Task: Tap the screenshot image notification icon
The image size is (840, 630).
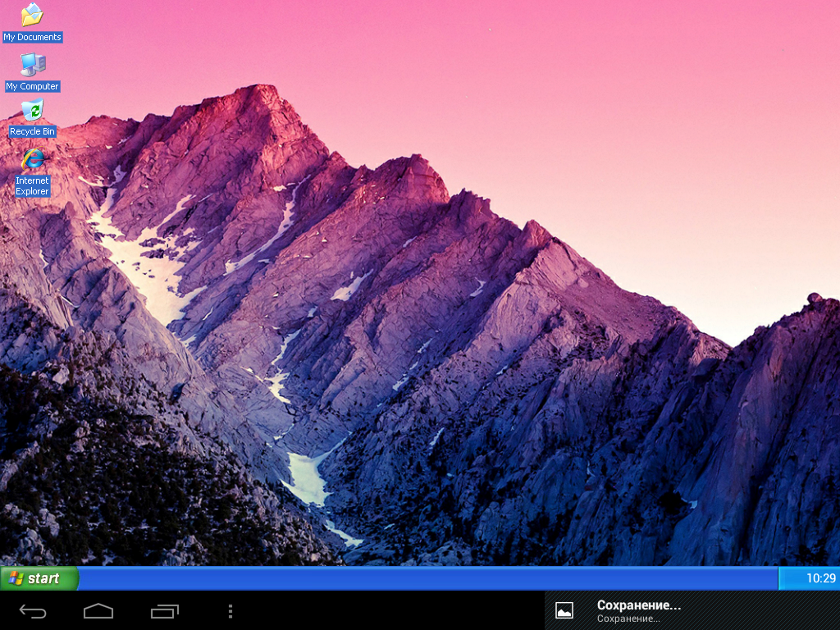Action: [x=564, y=610]
